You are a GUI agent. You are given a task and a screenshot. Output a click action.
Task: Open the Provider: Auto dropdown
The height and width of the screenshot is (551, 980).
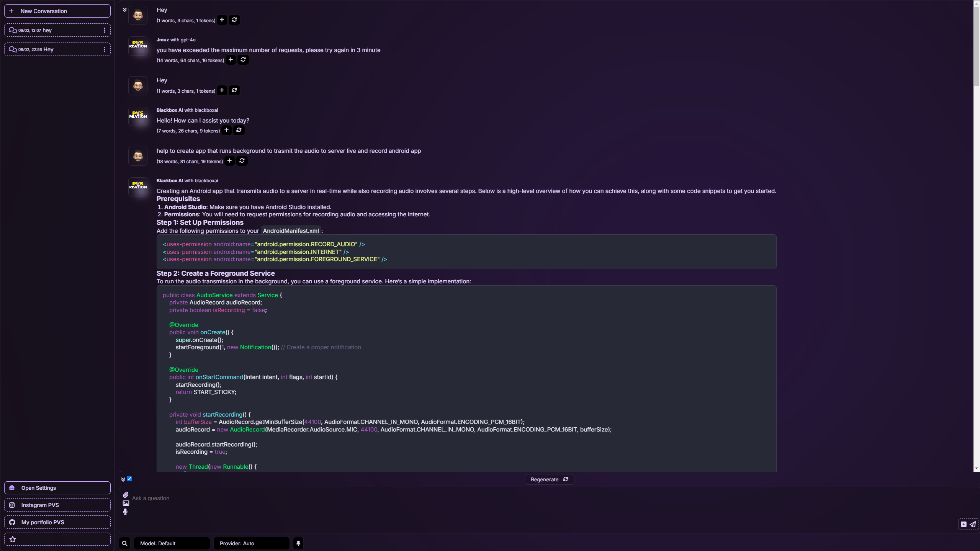251,543
